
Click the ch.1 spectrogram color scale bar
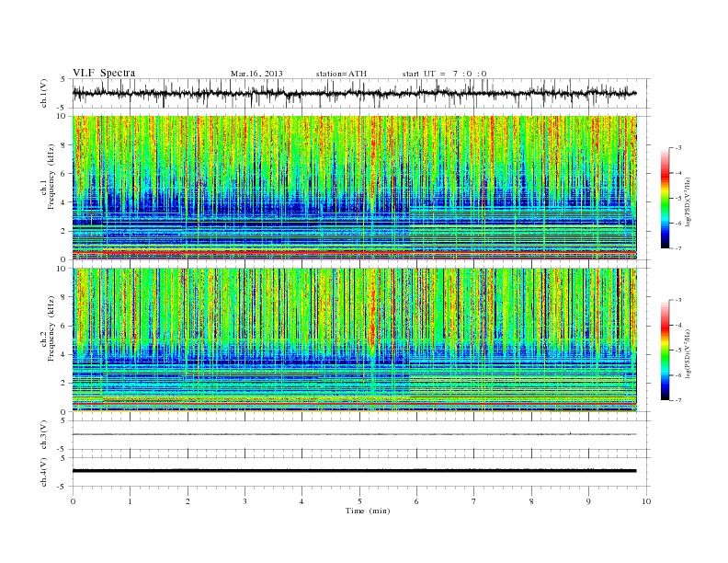click(665, 198)
